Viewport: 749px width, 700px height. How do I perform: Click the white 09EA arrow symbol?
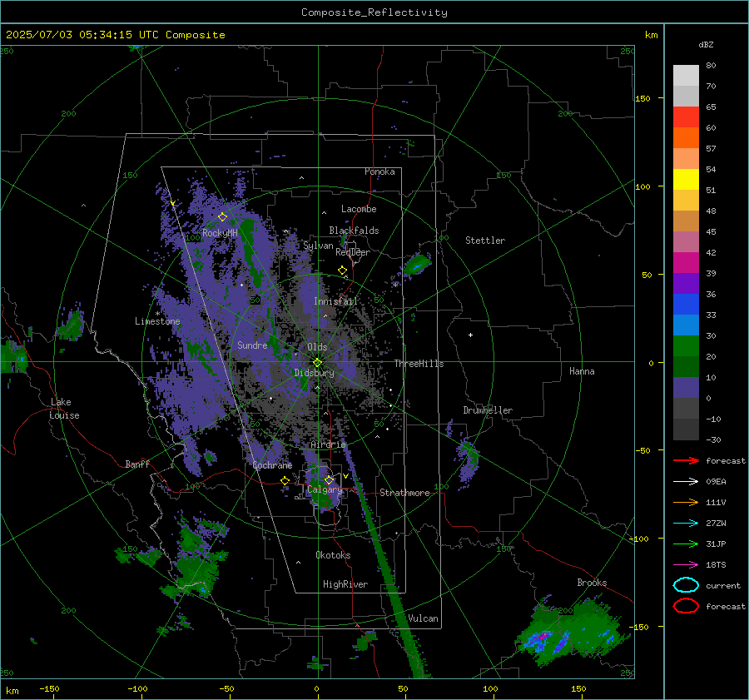coord(686,481)
